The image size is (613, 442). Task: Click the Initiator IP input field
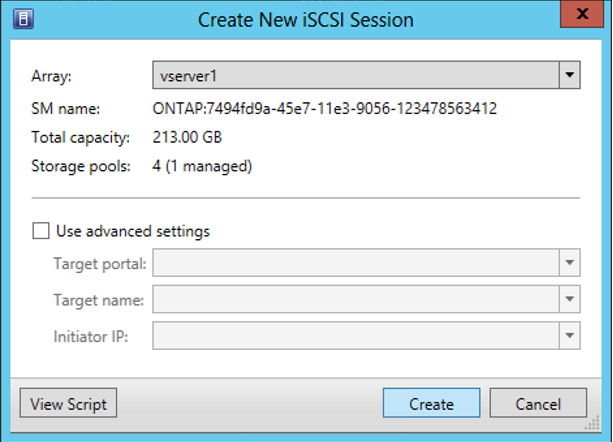click(355, 335)
